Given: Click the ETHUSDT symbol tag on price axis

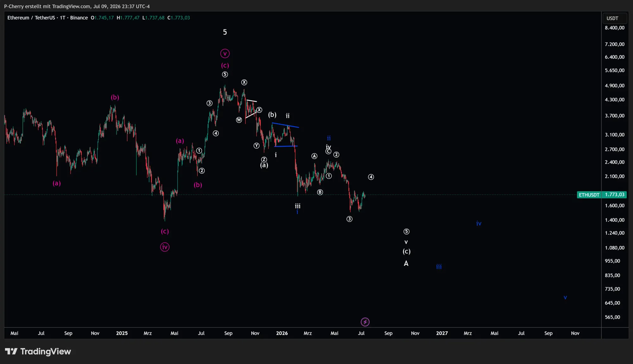Looking at the screenshot, I should coord(589,195).
